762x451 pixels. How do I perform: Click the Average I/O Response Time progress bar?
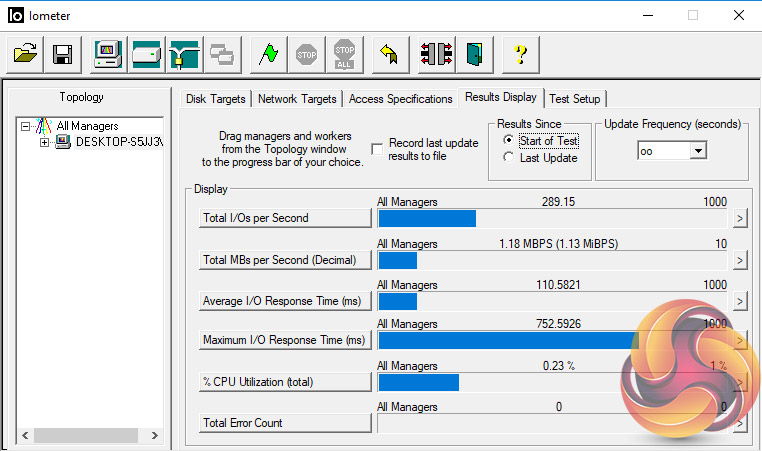pyautogui.click(x=553, y=302)
